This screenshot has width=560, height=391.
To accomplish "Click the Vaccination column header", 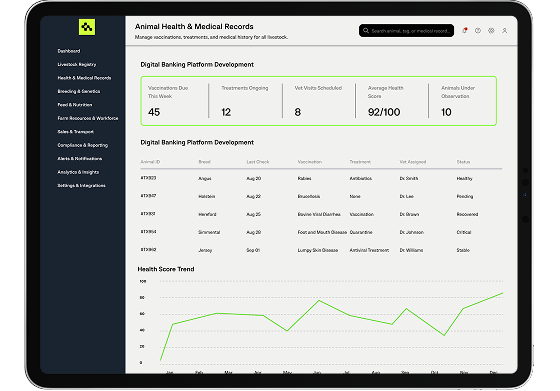I will pyautogui.click(x=310, y=162).
